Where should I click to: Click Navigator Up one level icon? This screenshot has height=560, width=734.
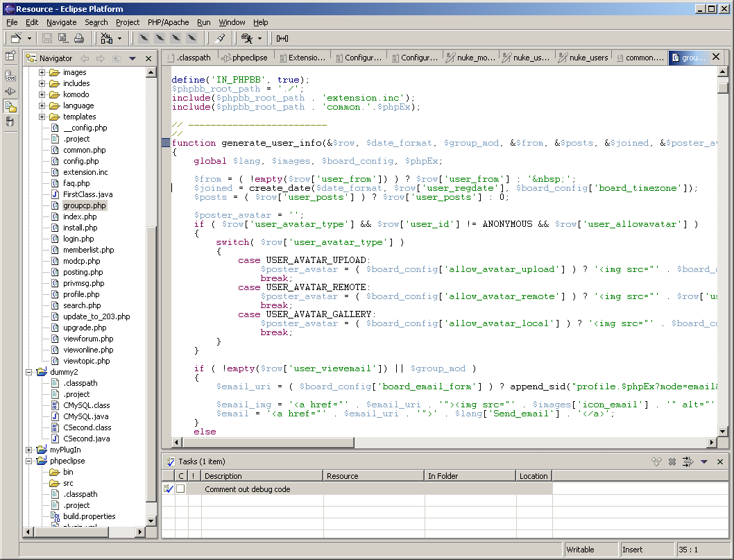pos(117,58)
